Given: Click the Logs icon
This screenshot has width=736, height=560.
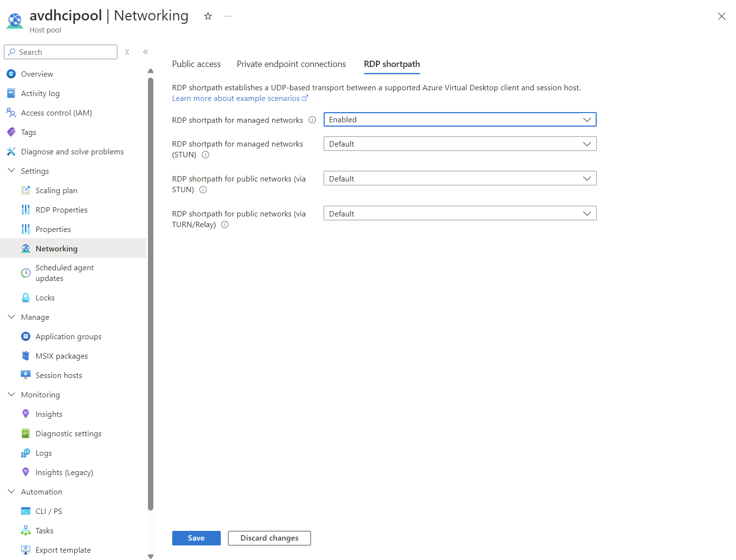Looking at the screenshot, I should coord(26,453).
